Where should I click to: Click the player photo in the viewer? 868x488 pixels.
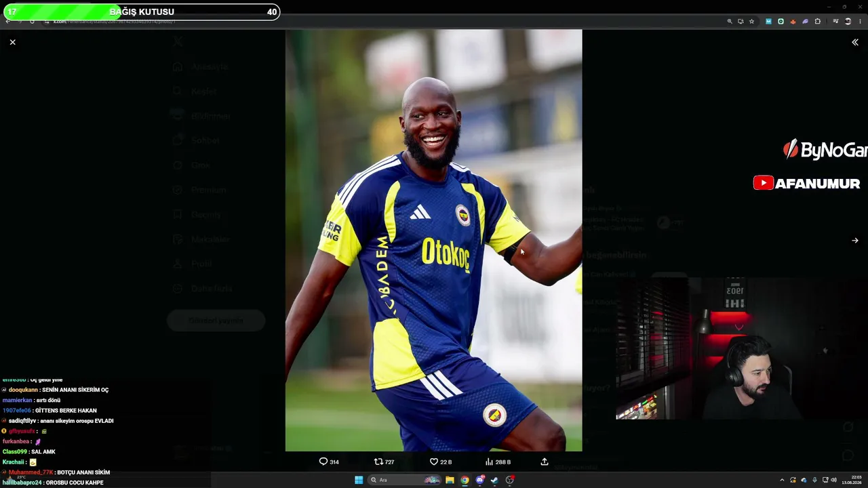point(433,240)
